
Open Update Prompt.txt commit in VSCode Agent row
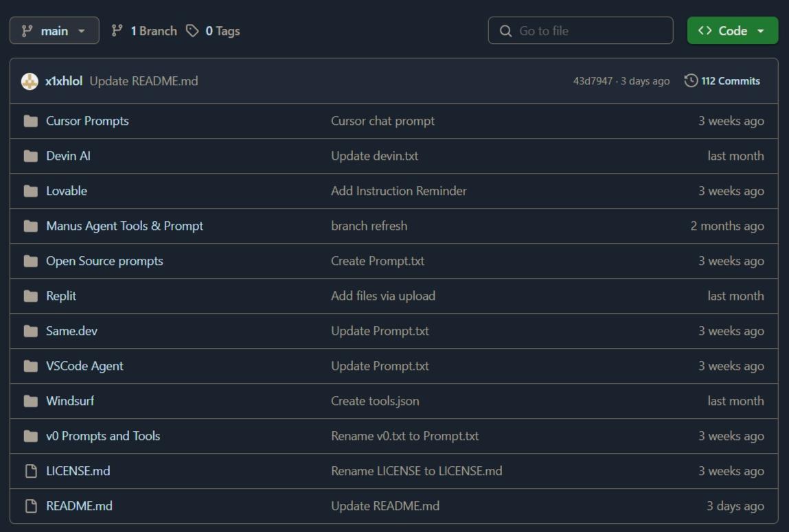coord(380,366)
